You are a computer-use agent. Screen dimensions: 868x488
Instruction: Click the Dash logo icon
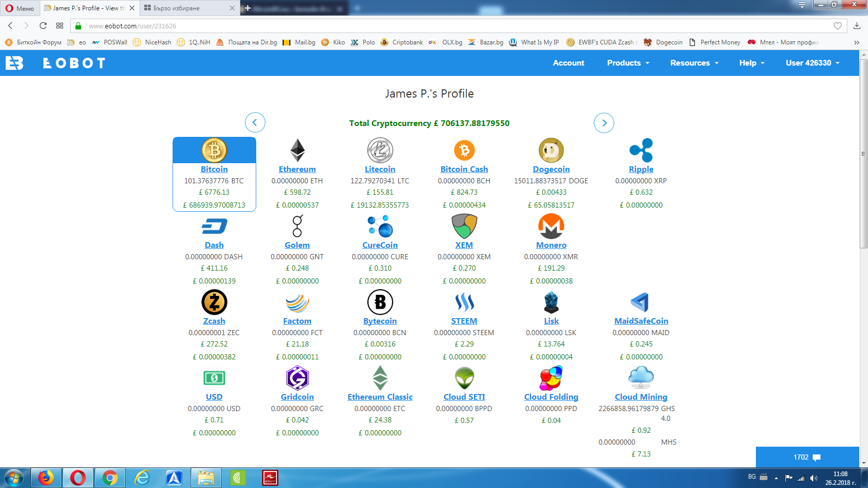(x=214, y=226)
